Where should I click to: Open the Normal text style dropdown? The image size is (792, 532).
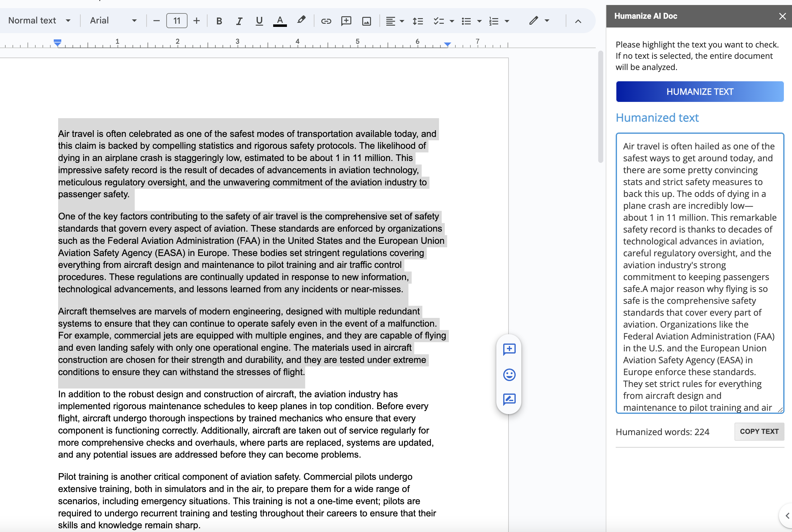pos(39,21)
